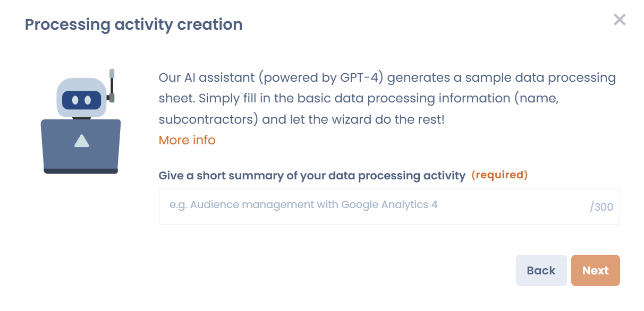Click the Processing activity creation title

(x=133, y=24)
